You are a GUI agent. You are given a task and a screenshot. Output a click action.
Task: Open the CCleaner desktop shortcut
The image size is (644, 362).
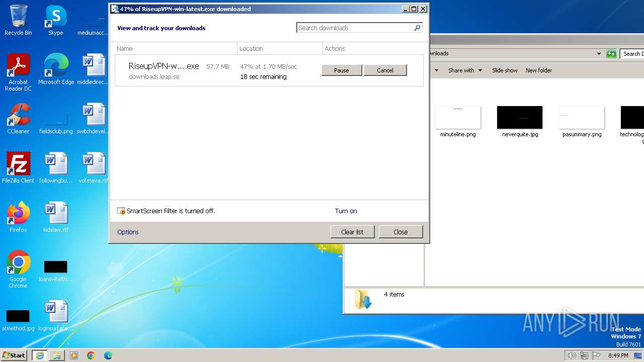click(18, 118)
